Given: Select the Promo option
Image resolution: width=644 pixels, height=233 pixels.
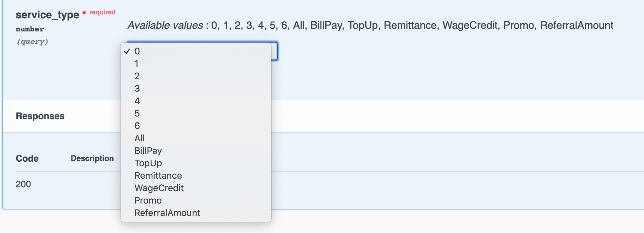Looking at the screenshot, I should 148,200.
